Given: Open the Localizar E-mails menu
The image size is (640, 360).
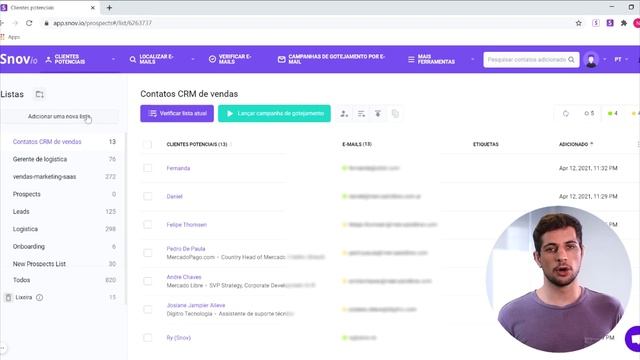Looking at the screenshot, I should pyautogui.click(x=152, y=59).
